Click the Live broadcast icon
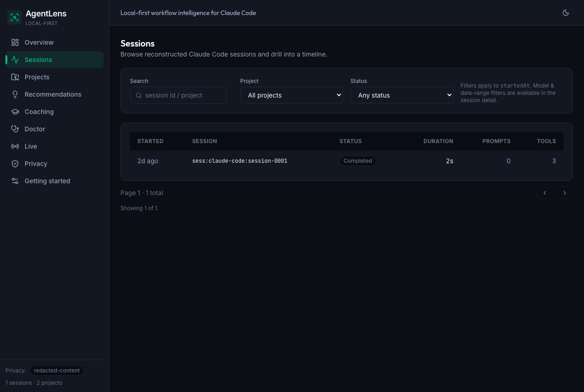 [15, 146]
